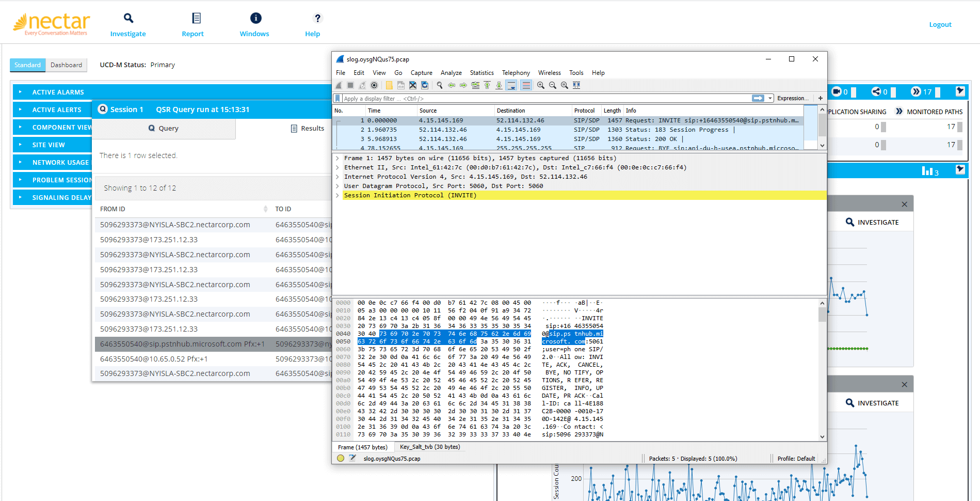980x501 pixels.
Task: Go to previous packet with green left arrow
Action: (x=452, y=85)
